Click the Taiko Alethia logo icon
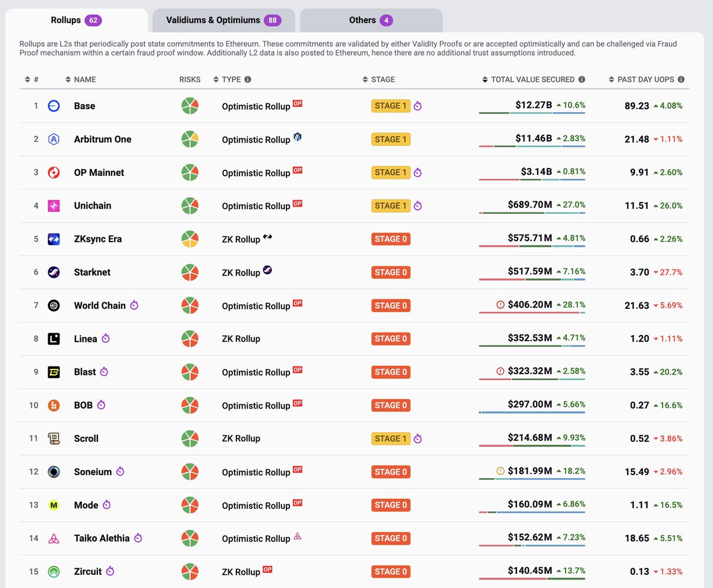 53,539
